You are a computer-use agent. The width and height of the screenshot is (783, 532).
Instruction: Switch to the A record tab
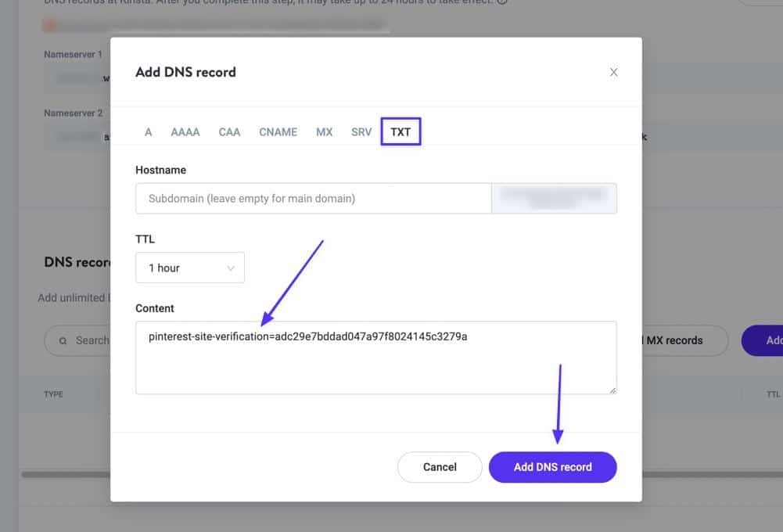(148, 131)
